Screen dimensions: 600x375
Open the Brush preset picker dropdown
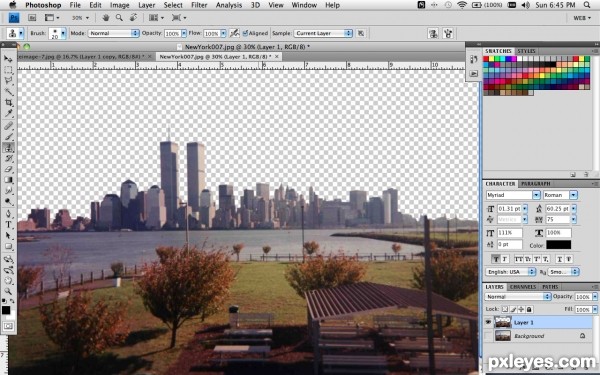[63, 33]
